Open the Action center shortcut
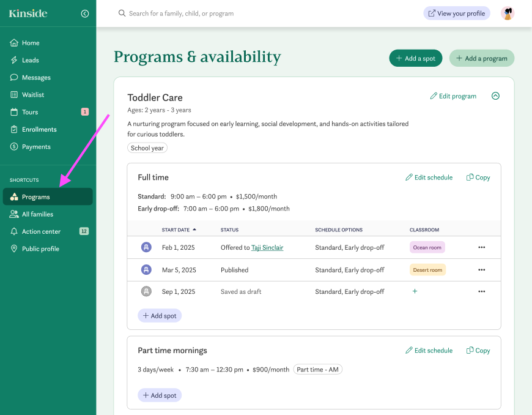 click(x=41, y=231)
